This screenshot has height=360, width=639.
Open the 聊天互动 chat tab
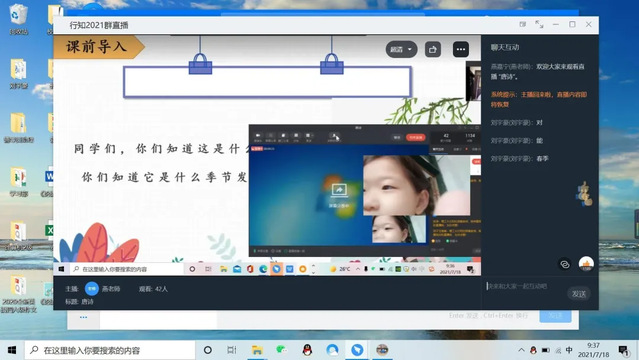tap(505, 47)
